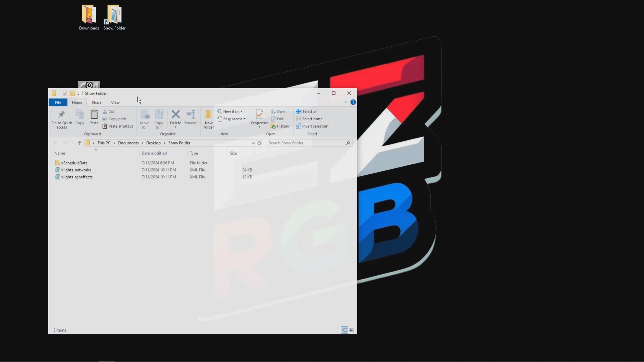Click the Cut scissors button

(x=109, y=112)
